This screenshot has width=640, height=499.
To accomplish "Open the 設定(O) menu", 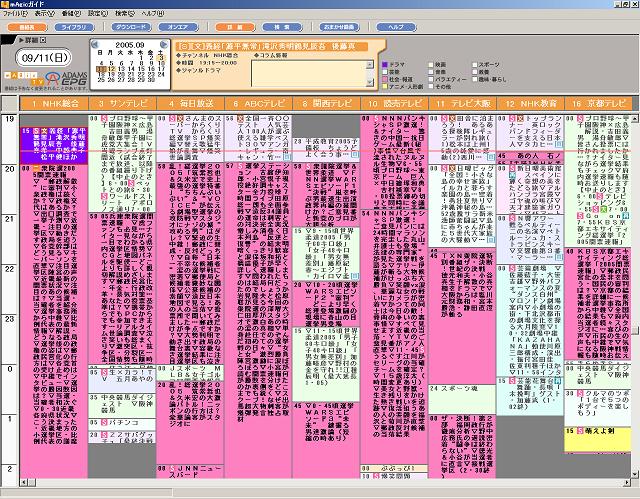I will coord(98,13).
